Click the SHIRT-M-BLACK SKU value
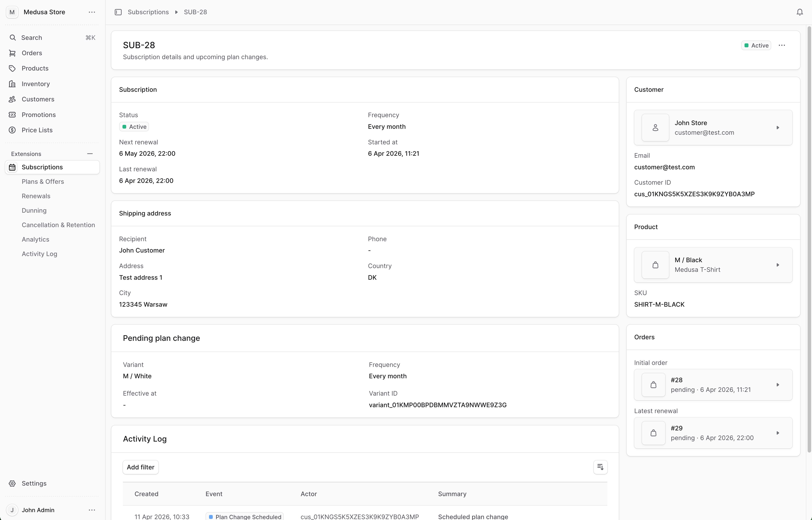Image resolution: width=812 pixels, height=520 pixels. [x=659, y=304]
